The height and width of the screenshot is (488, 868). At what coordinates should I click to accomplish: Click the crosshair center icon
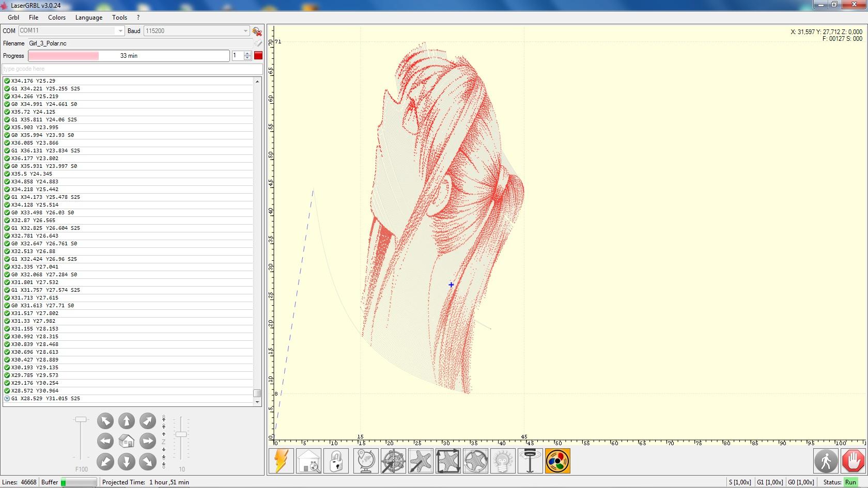[x=393, y=461]
